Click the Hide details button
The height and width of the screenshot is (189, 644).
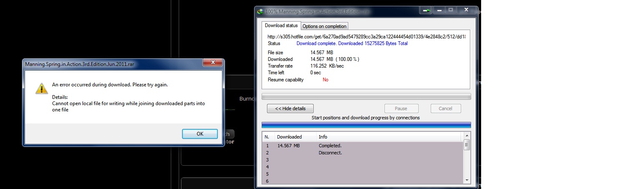(290, 108)
